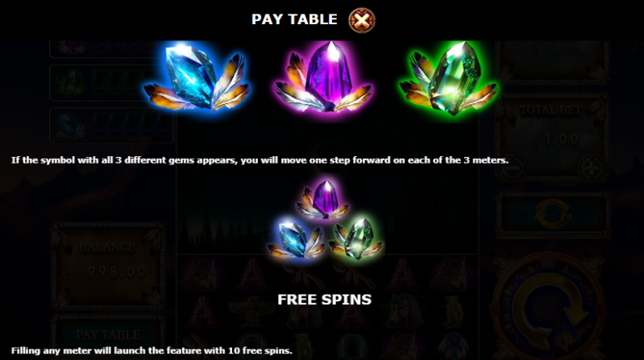Decrease total bet with the minus button

click(x=513, y=168)
